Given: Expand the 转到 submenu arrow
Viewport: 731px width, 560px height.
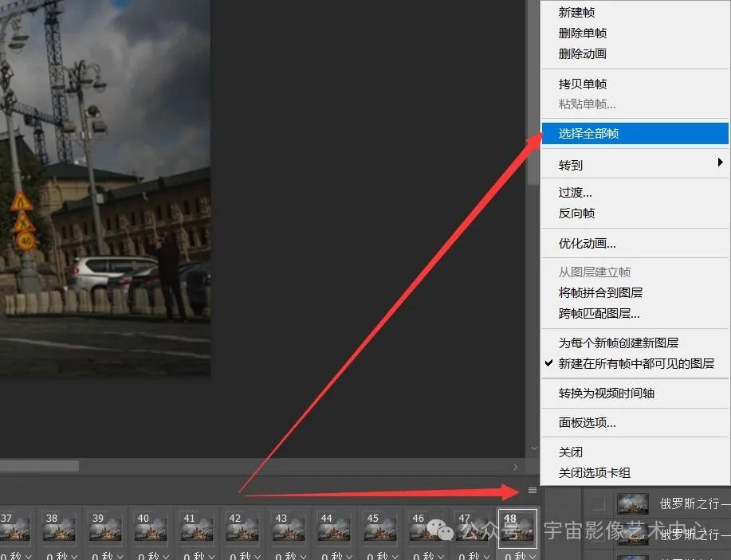Looking at the screenshot, I should point(720,163).
